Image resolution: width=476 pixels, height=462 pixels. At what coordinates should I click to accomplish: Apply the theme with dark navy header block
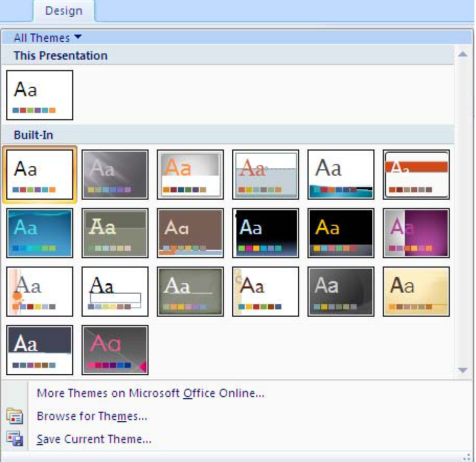coord(40,350)
